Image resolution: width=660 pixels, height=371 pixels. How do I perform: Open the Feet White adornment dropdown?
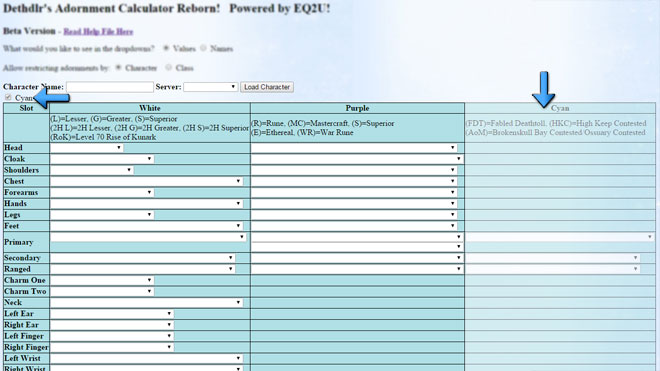[146, 226]
